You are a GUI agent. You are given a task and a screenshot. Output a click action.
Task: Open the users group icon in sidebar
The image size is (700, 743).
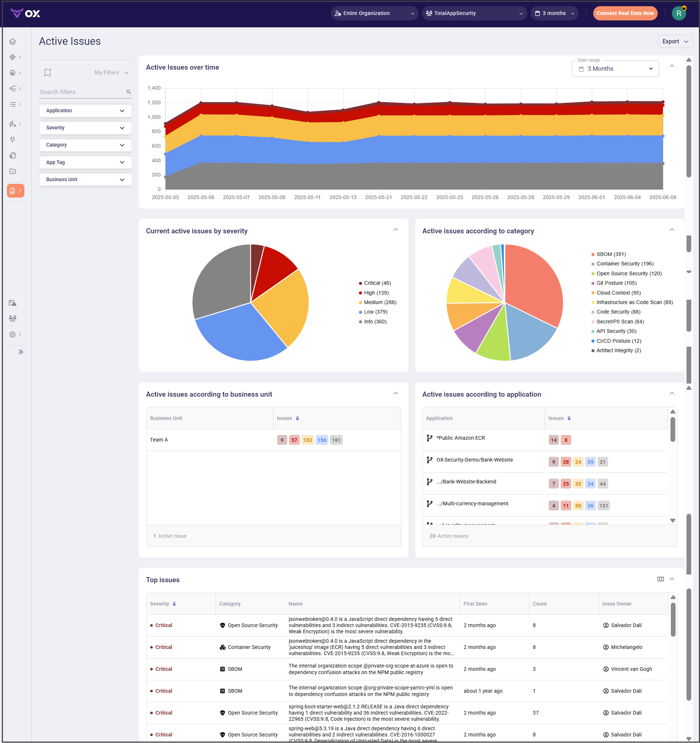[13, 318]
